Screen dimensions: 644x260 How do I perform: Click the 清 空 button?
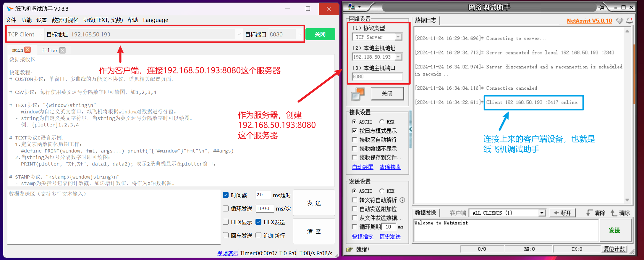coord(314,231)
